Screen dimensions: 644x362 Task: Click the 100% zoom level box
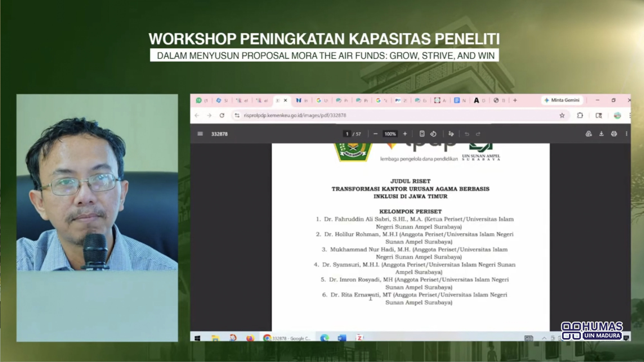tap(390, 134)
